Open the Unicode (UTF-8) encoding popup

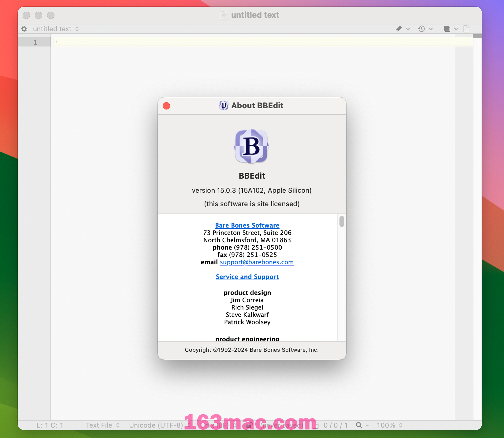point(160,425)
